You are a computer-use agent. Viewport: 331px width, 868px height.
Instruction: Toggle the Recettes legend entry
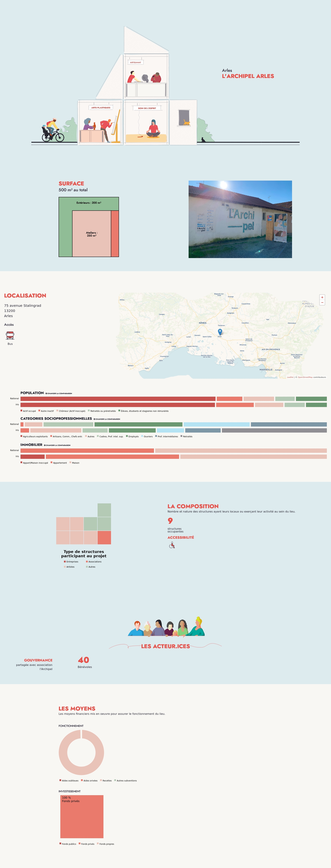point(107,780)
